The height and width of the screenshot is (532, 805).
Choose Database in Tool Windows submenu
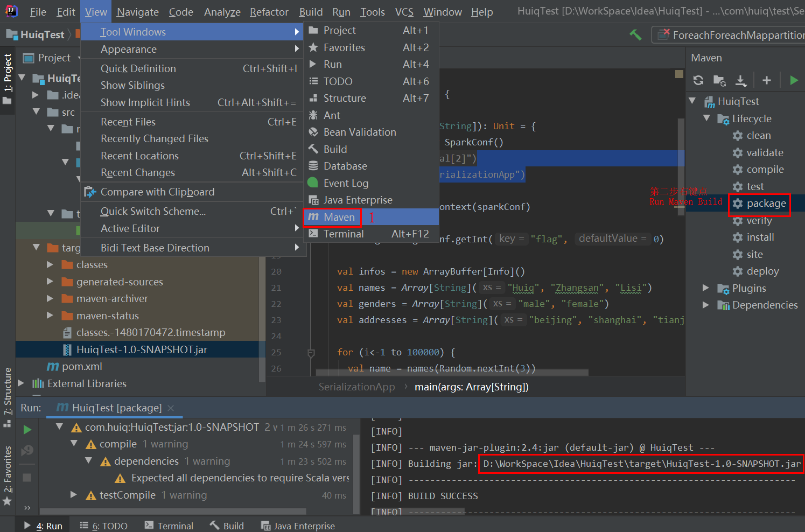point(372,166)
